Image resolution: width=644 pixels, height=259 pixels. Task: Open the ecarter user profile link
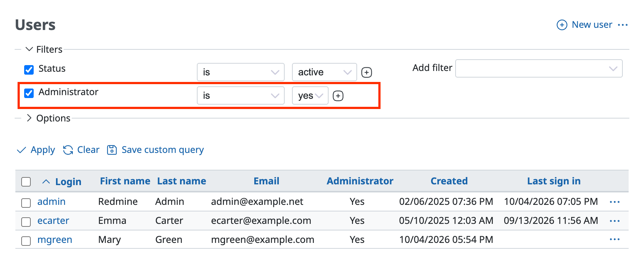53,221
